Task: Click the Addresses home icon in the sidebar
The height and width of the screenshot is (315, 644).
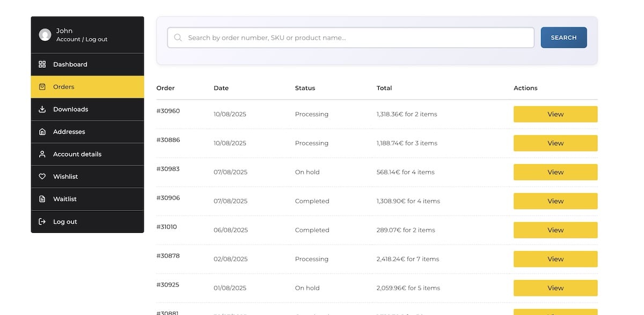Action: (42, 131)
